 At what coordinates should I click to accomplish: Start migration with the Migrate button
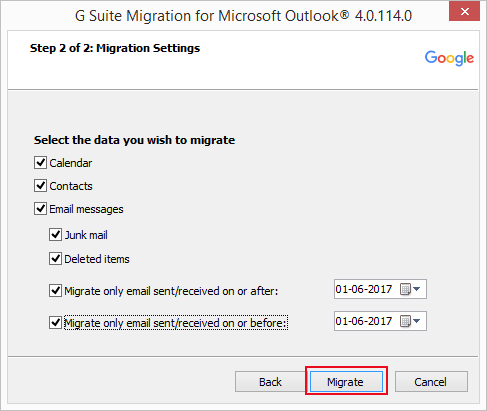(346, 382)
